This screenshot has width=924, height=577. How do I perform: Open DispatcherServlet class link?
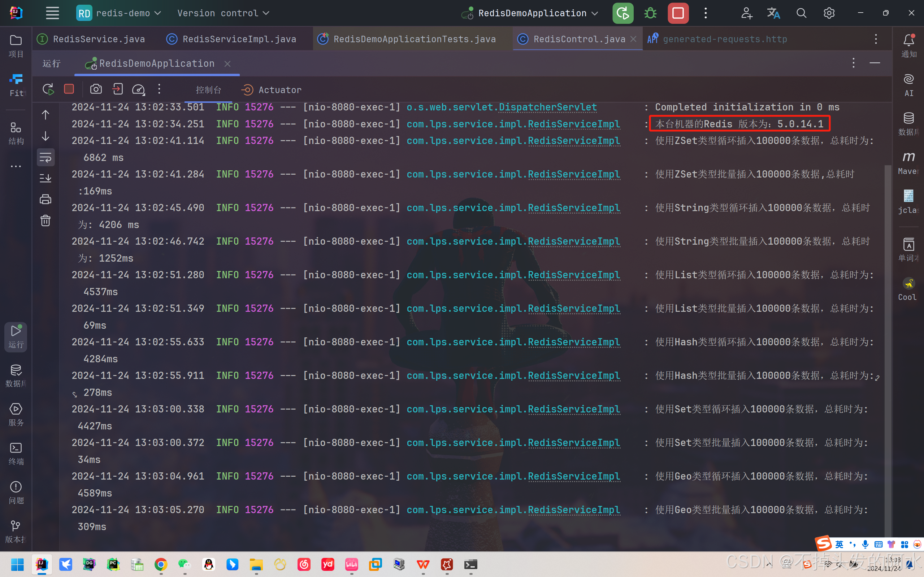click(547, 107)
